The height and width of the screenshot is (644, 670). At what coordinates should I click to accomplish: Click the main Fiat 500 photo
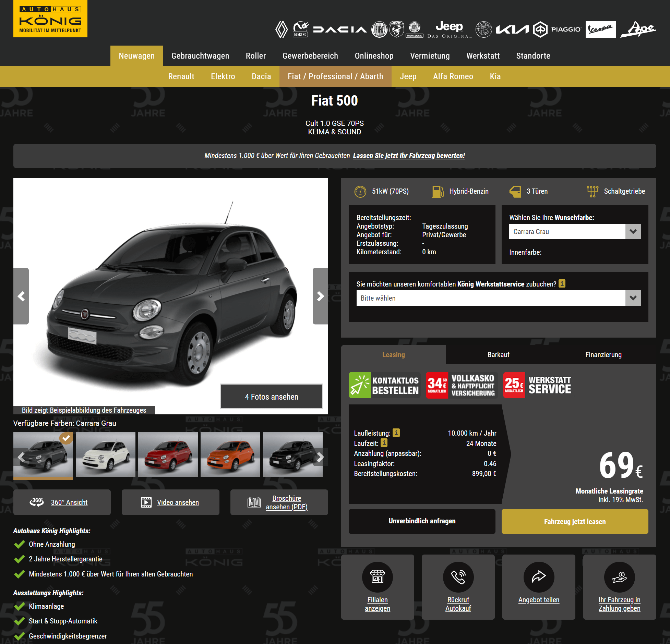pyautogui.click(x=171, y=296)
